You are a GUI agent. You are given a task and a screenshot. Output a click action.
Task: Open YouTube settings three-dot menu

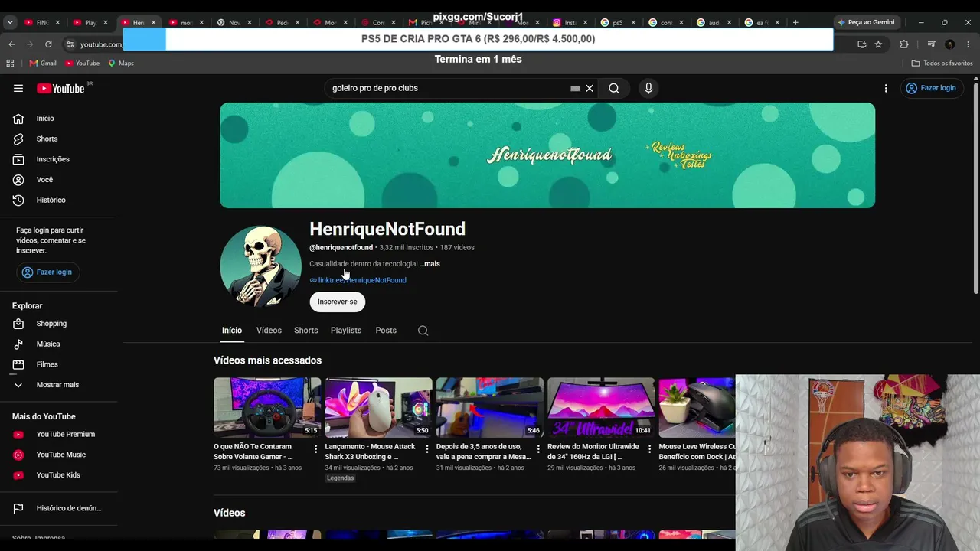[886, 88]
